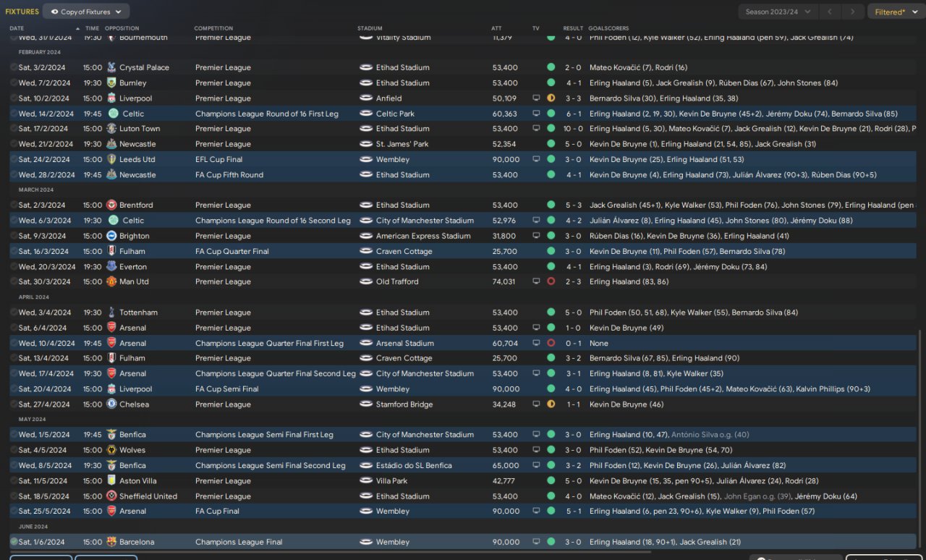Open the FA Cup Semi Final competition link
The width and height of the screenshot is (926, 560).
click(227, 389)
